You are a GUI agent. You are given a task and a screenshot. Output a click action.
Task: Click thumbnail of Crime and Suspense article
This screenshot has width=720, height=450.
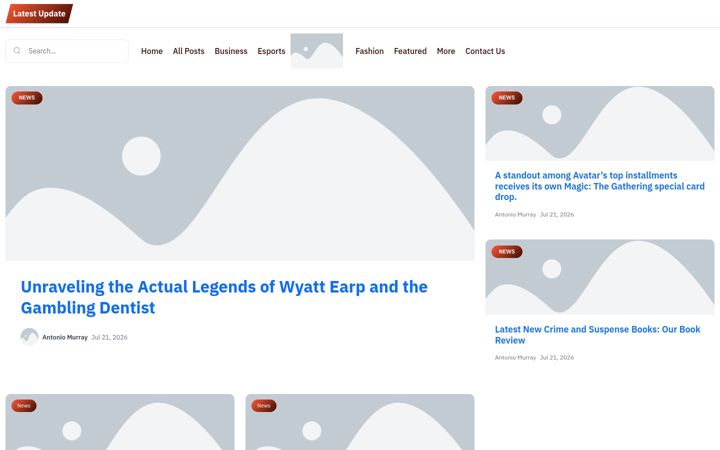600,277
